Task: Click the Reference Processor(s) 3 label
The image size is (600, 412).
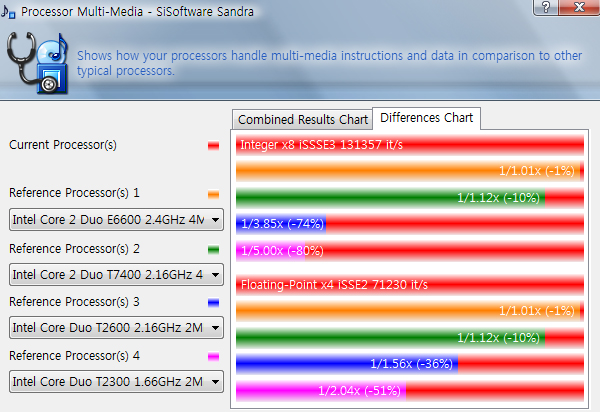Action: point(74,302)
